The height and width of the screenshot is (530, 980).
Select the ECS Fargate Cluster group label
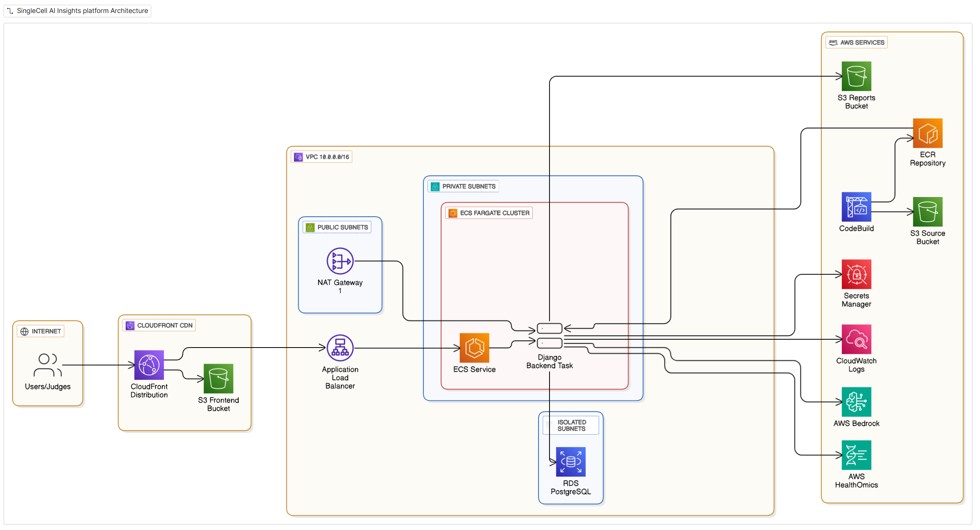(494, 213)
